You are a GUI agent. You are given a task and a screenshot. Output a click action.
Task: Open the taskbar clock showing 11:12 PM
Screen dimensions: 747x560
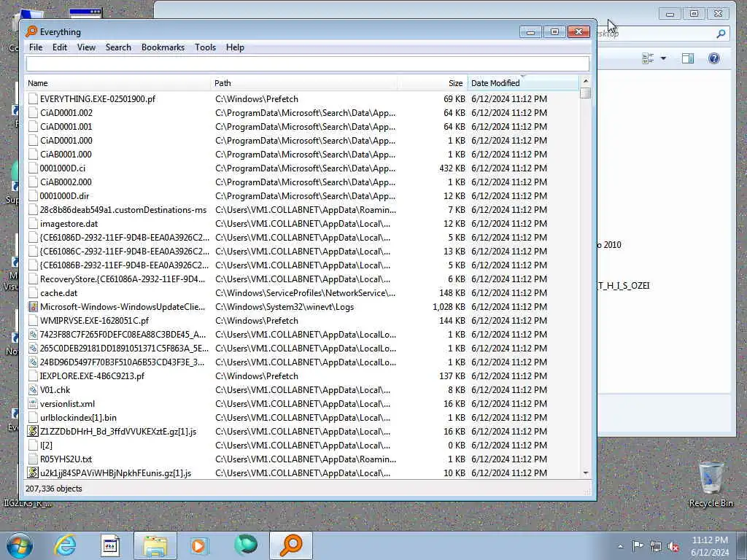(x=710, y=546)
